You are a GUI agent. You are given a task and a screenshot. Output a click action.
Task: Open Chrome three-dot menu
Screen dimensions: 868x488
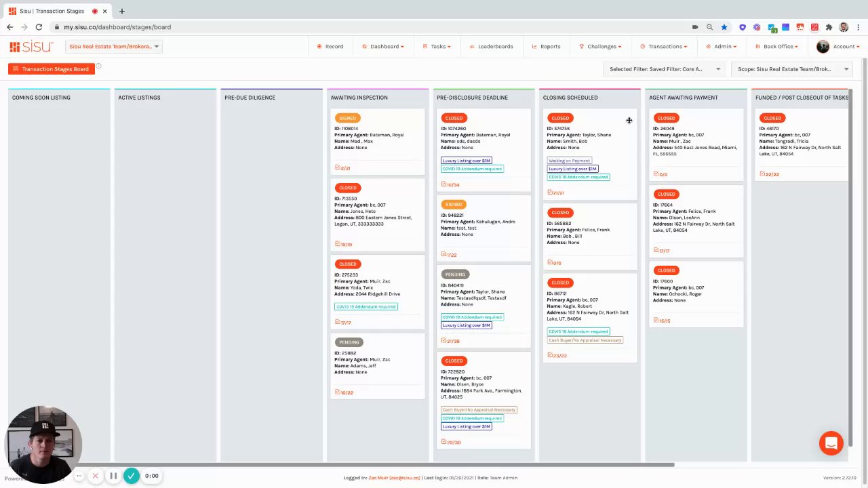(x=858, y=27)
